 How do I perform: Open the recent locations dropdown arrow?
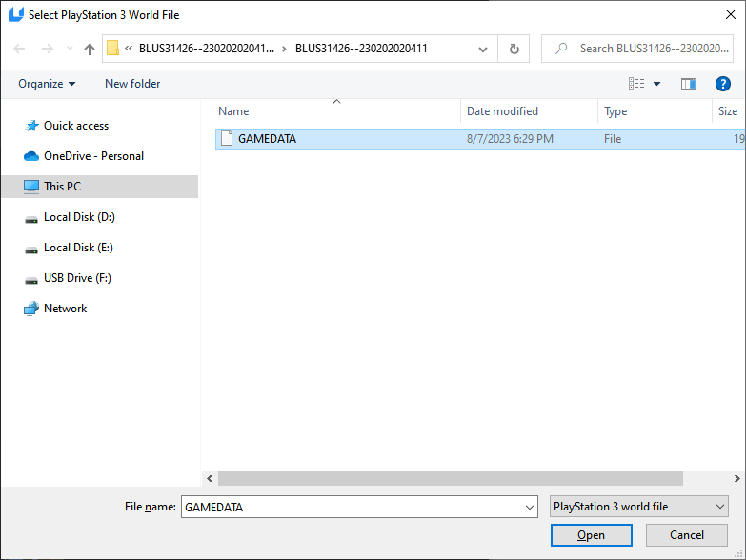pyautogui.click(x=70, y=49)
